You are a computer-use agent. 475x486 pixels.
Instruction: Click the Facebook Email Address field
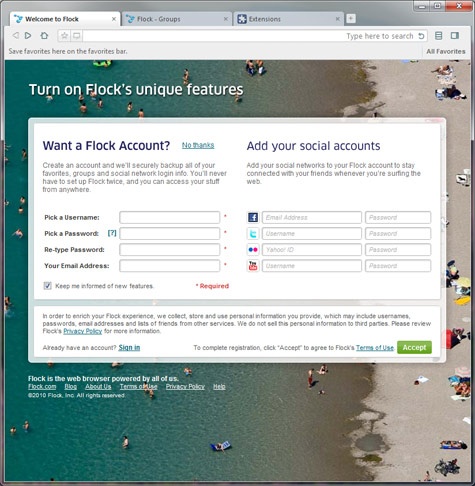coord(312,217)
